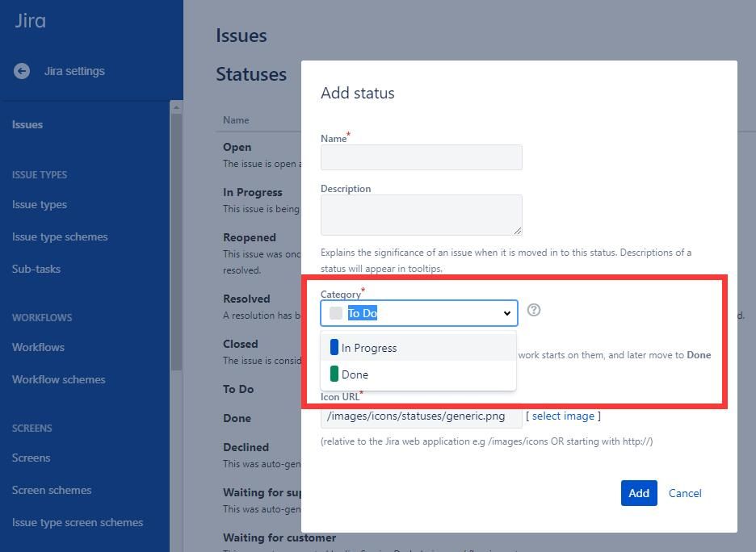This screenshot has height=552, width=756.
Task: Click the Name column header
Action: point(236,120)
